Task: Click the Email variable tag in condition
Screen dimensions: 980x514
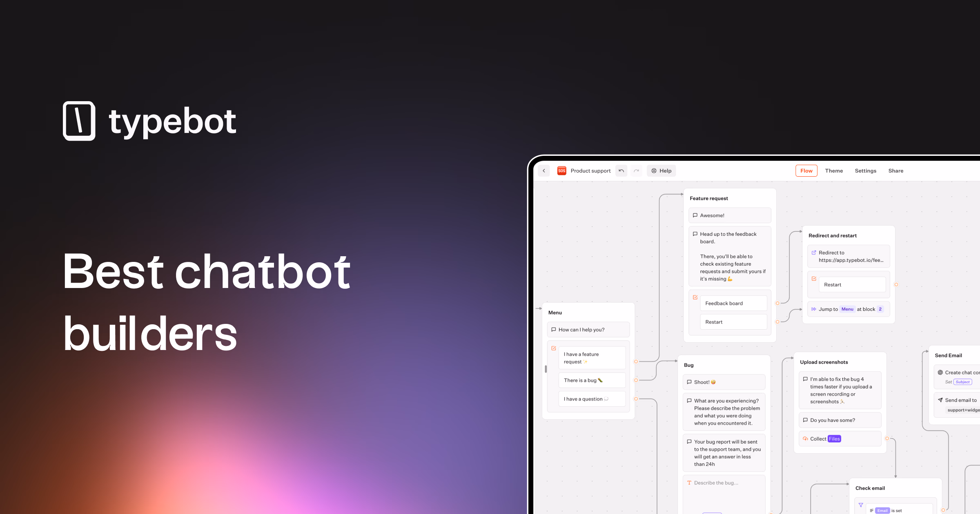Action: click(x=882, y=511)
